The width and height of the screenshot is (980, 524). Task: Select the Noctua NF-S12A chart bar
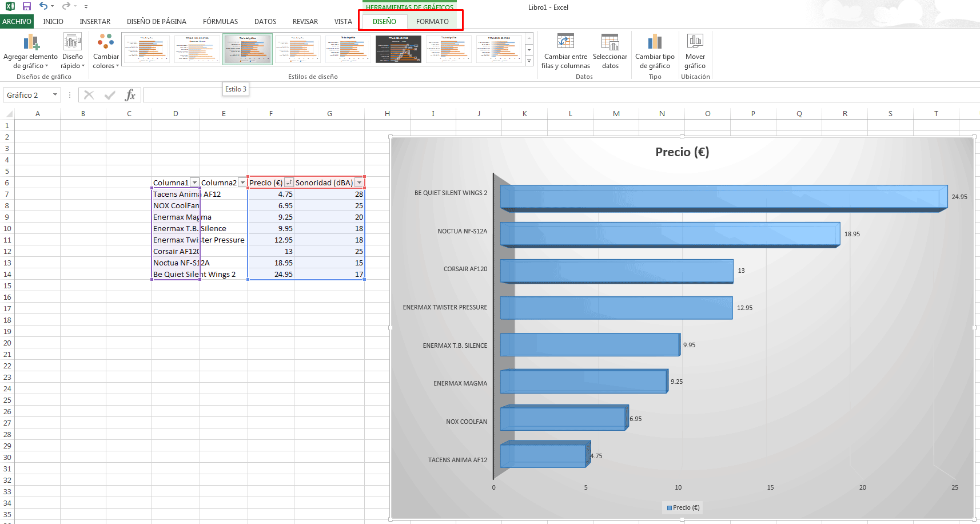pos(670,235)
